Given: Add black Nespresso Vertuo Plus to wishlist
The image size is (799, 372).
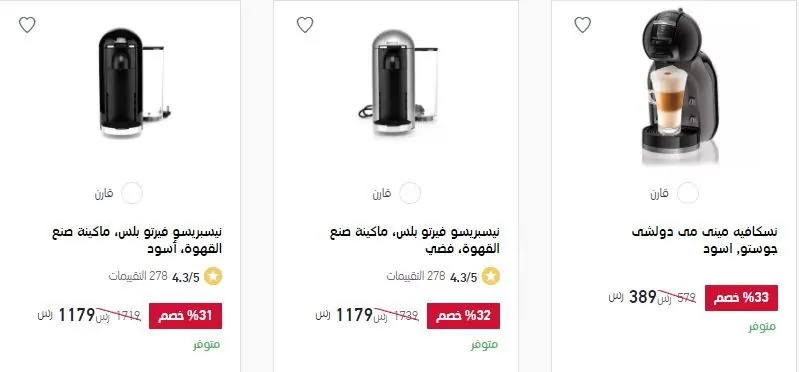Looking at the screenshot, I should pos(27,24).
